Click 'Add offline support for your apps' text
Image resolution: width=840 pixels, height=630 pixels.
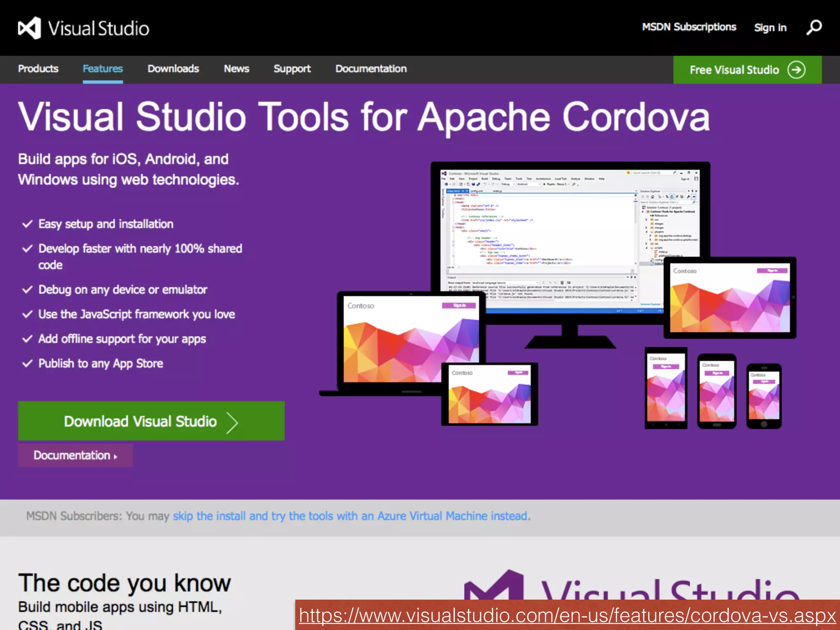click(x=122, y=339)
